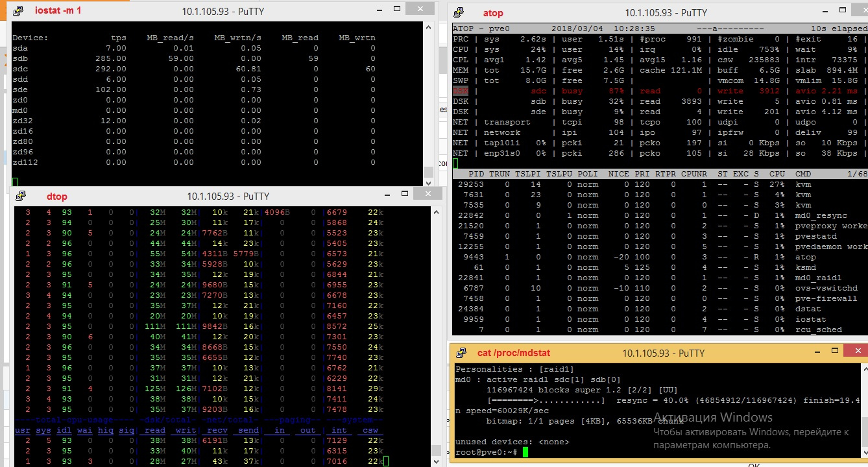This screenshot has height=467, width=868.
Task: Click 'sde' device row in iostat output
Action: [x=194, y=90]
